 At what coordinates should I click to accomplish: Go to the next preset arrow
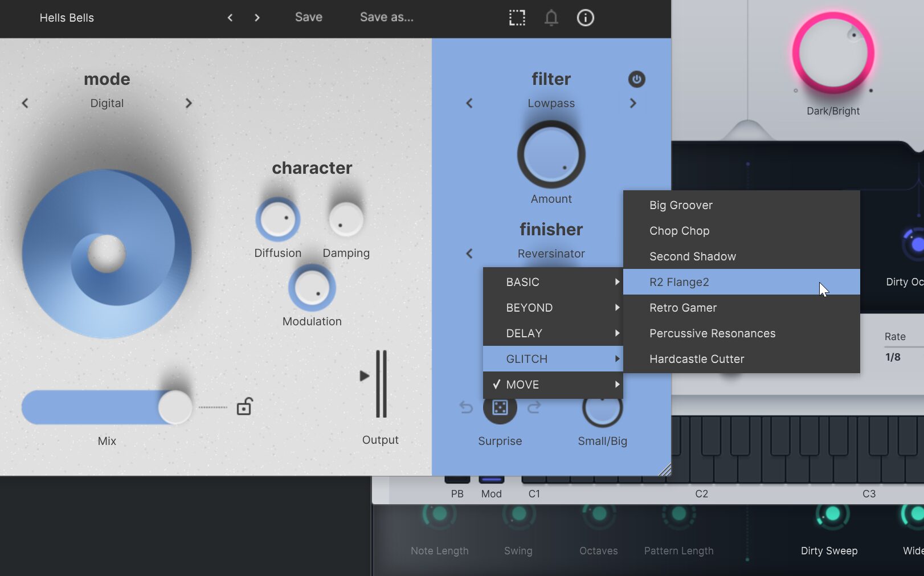coord(257,18)
